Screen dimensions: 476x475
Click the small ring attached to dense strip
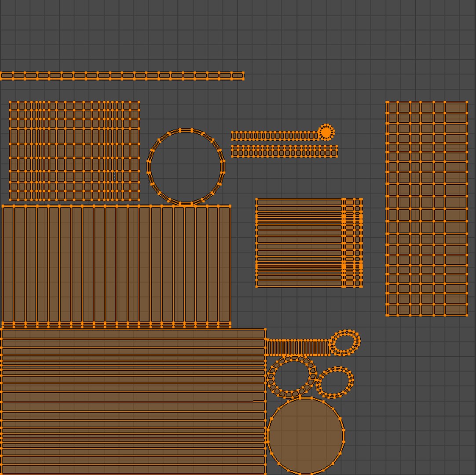pos(345,343)
